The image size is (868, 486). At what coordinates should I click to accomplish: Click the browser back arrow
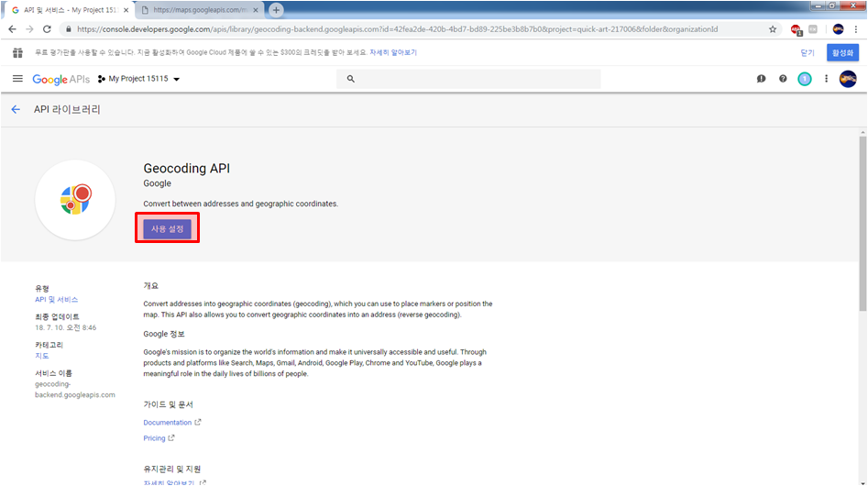point(12,29)
